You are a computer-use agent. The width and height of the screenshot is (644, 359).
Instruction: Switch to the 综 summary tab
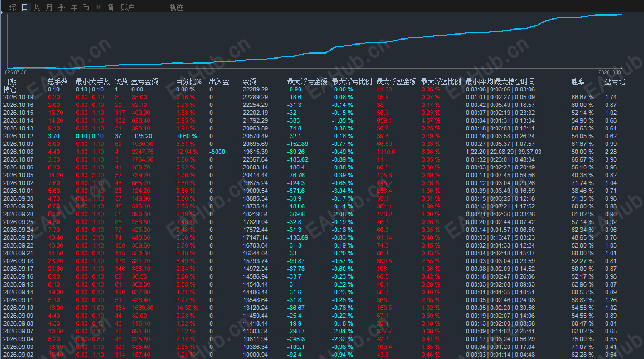[12, 7]
